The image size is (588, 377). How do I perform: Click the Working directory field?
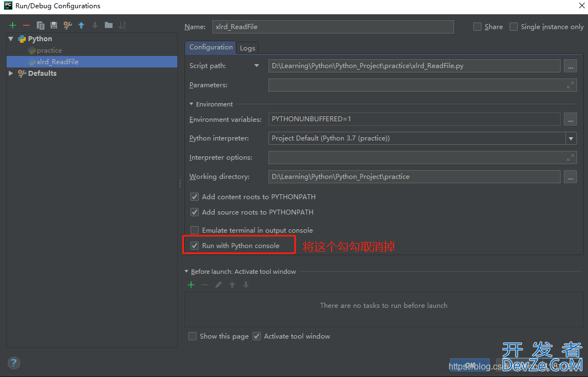(x=415, y=177)
